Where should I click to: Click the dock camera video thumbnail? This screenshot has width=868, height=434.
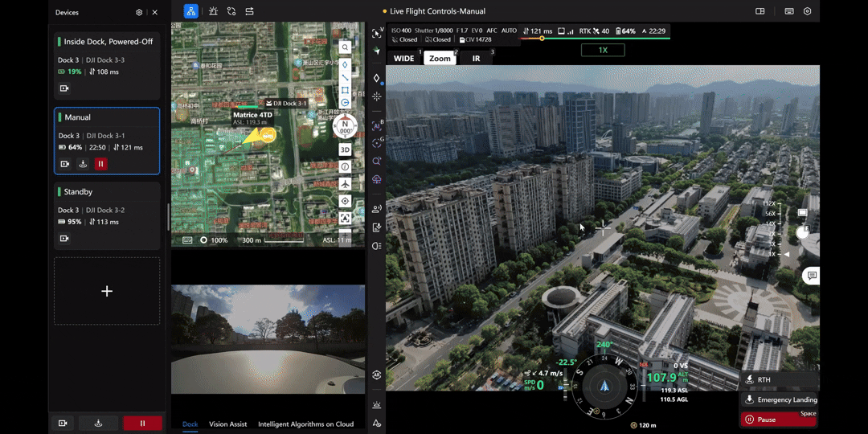point(268,339)
